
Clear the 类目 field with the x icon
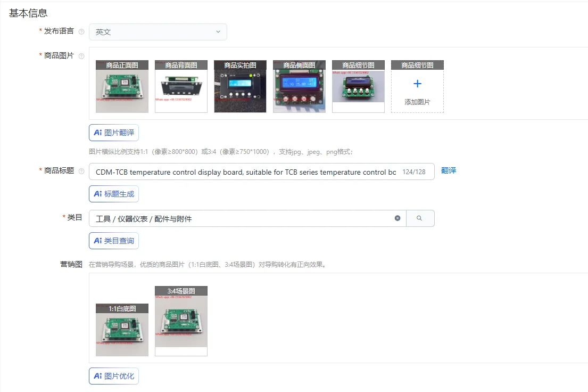[397, 218]
